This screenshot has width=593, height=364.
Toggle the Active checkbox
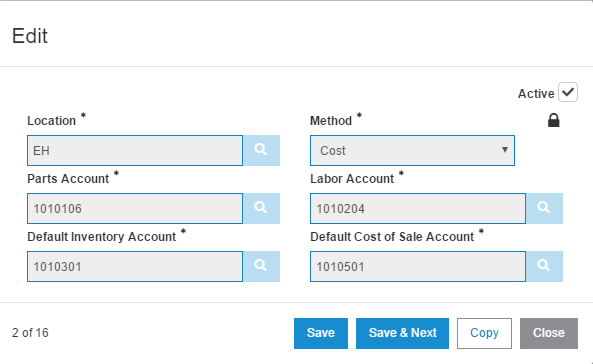tap(568, 92)
